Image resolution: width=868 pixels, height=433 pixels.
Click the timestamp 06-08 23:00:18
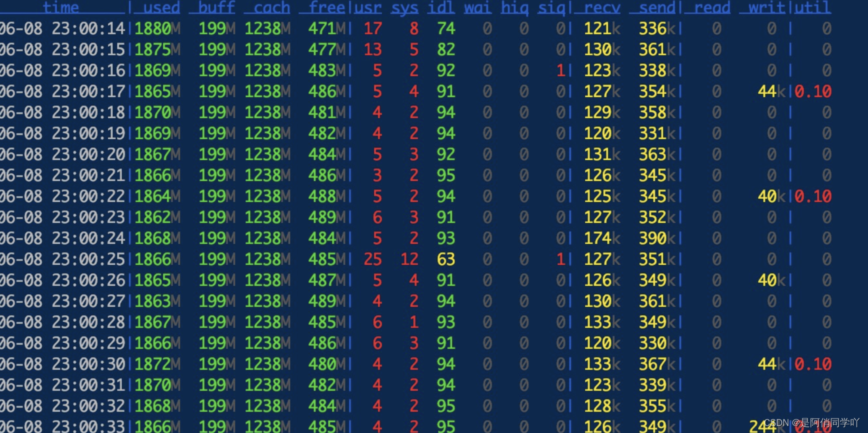[62, 112]
